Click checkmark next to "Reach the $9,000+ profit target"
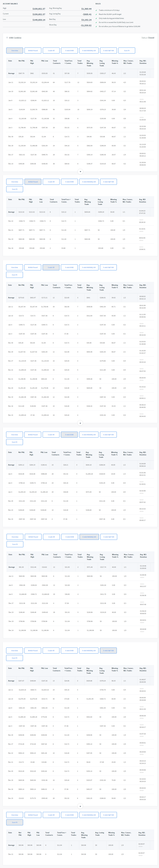The height and width of the screenshot is (868, 159). 96,14
